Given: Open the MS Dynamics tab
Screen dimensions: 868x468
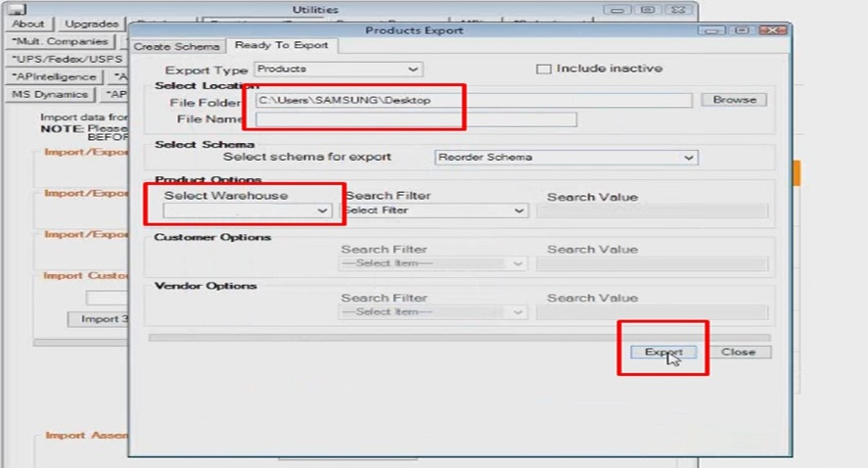Looking at the screenshot, I should pos(50,94).
